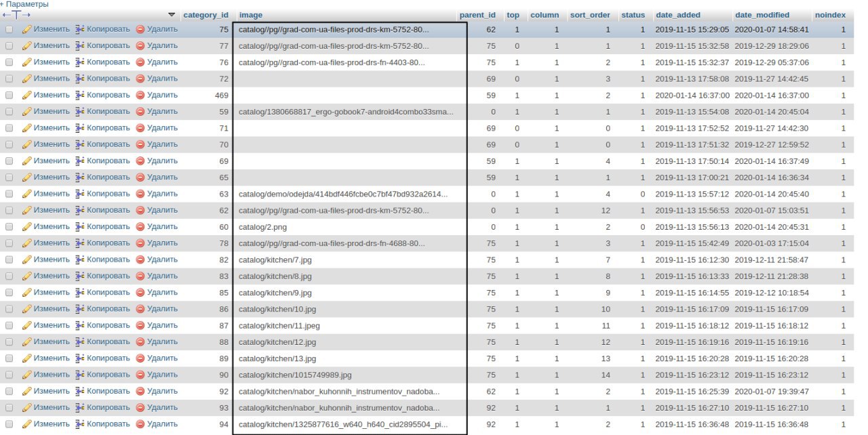Click the red delete icon for category_id 88
The image size is (868, 435).
pyautogui.click(x=140, y=341)
